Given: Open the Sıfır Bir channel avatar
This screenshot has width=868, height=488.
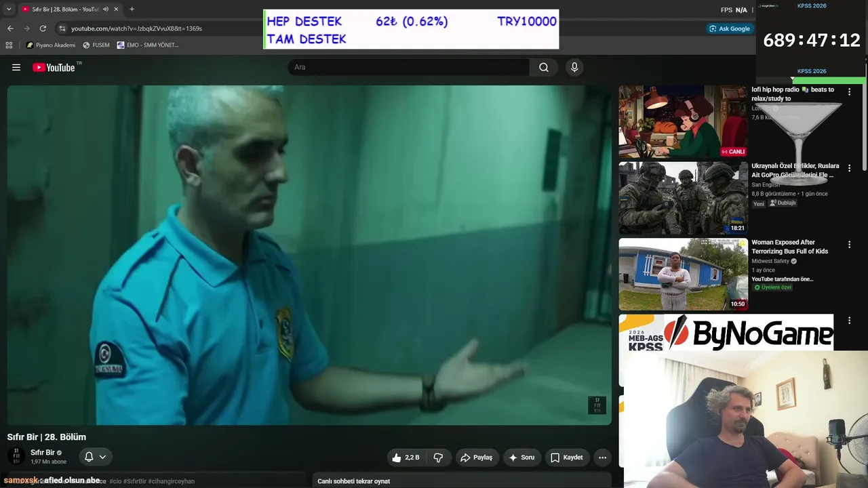Looking at the screenshot, I should pos(16,456).
